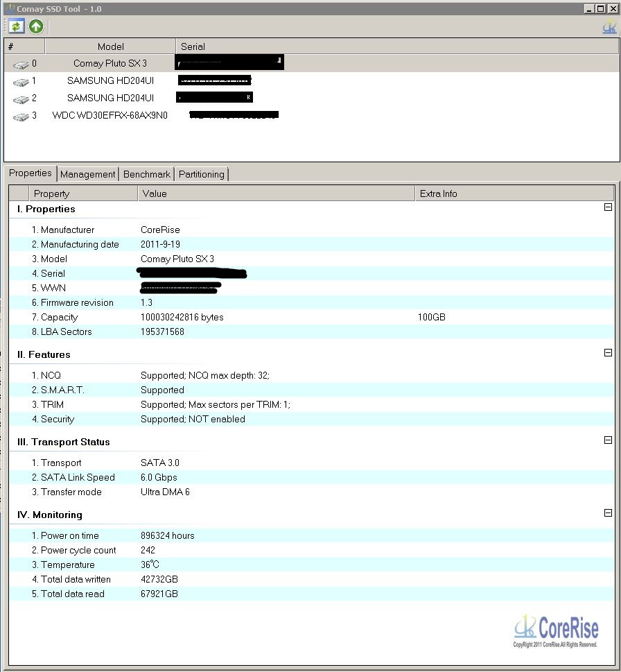Click the Temperature value 36°C

pyautogui.click(x=150, y=565)
